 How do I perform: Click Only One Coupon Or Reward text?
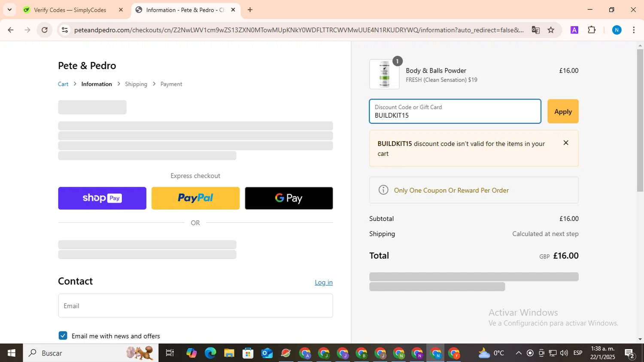point(451,190)
